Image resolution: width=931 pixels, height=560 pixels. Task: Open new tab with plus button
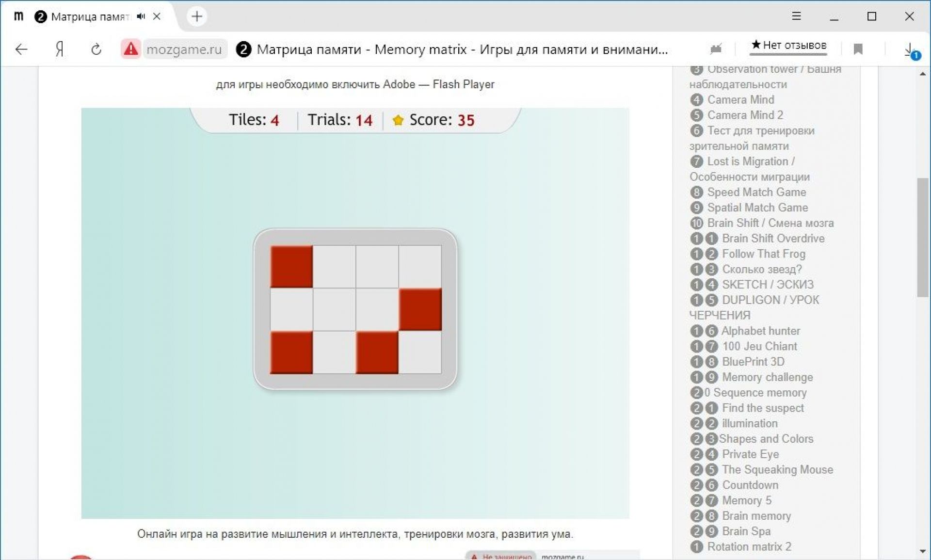[197, 16]
